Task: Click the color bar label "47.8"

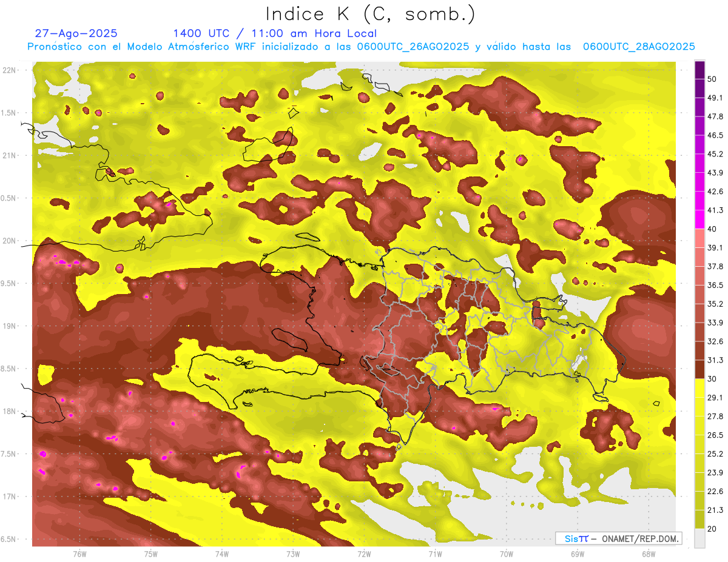Action: pyautogui.click(x=715, y=116)
